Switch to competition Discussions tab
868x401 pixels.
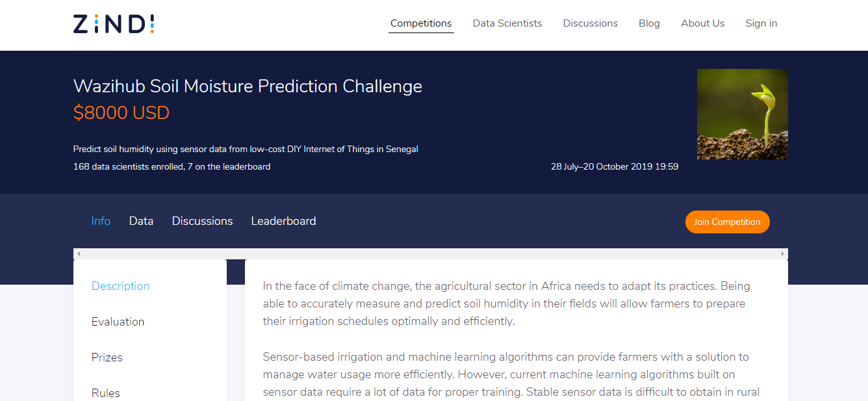click(x=202, y=221)
